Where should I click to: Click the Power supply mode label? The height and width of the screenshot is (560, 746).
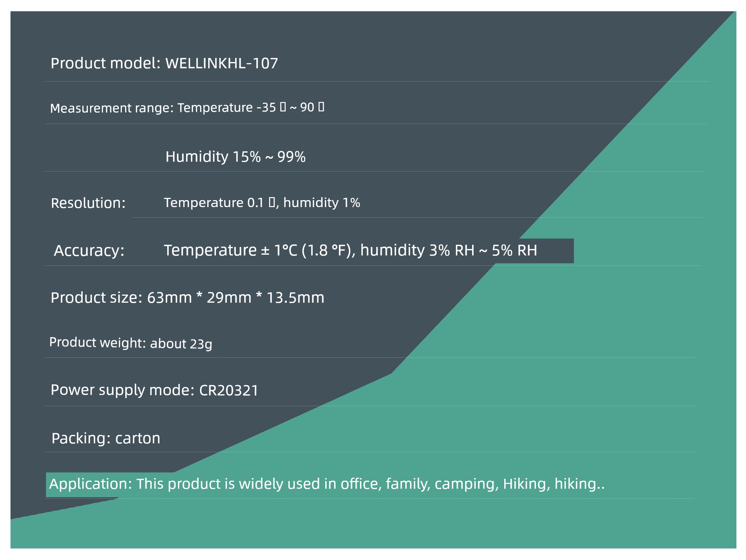123,390
